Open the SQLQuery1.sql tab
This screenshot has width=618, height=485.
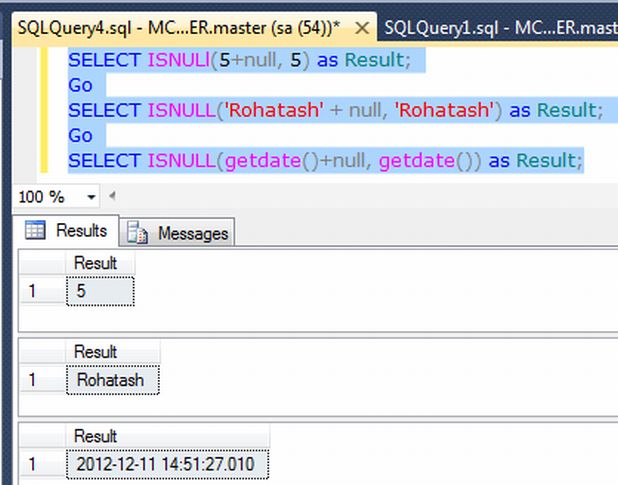[498, 28]
